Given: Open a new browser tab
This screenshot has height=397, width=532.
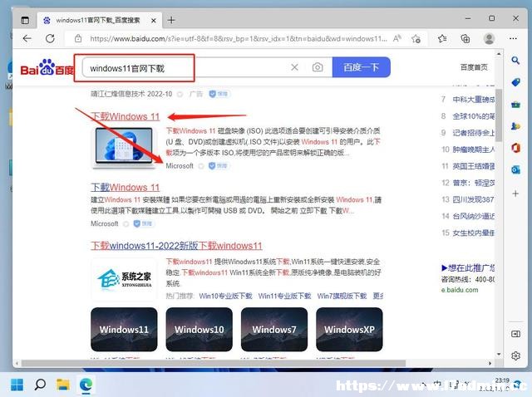Looking at the screenshot, I should (x=171, y=20).
